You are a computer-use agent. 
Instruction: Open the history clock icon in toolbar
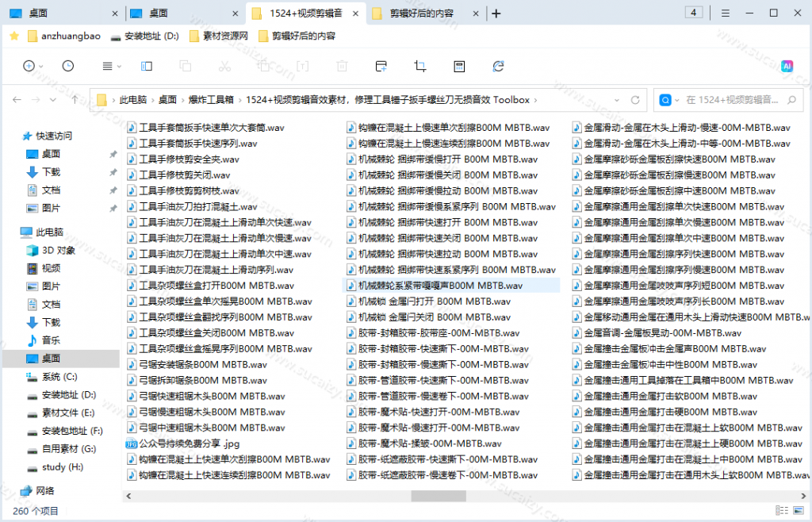point(68,66)
